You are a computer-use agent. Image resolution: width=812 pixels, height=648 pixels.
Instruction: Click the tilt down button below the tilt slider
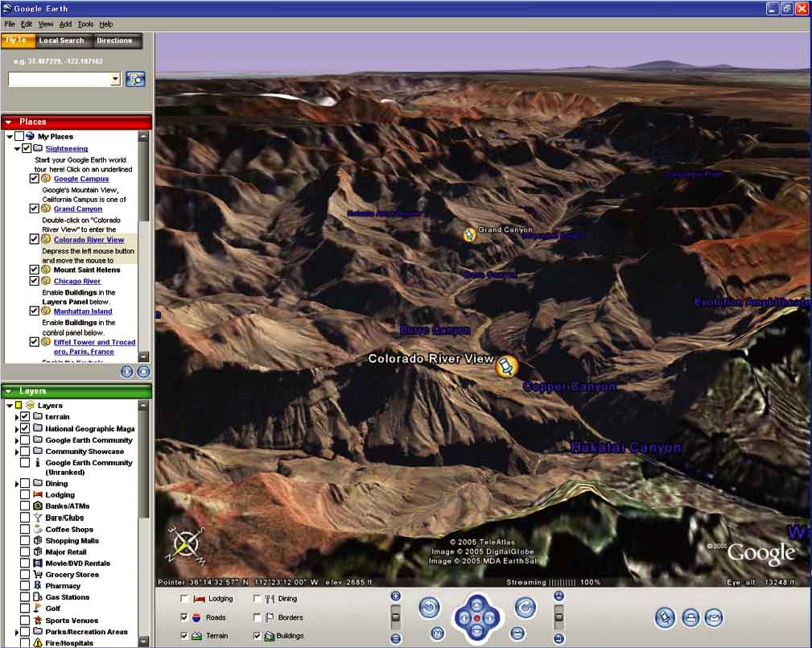pyautogui.click(x=559, y=638)
